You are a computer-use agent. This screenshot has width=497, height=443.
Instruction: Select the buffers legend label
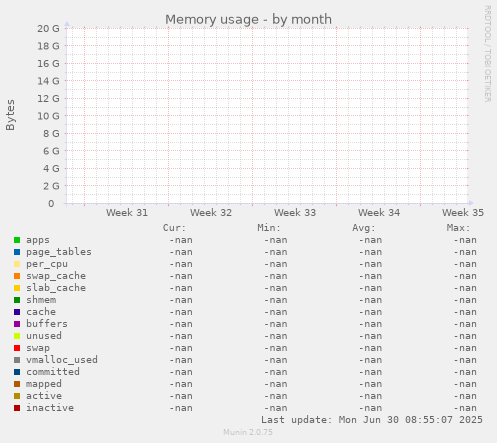[x=47, y=324]
